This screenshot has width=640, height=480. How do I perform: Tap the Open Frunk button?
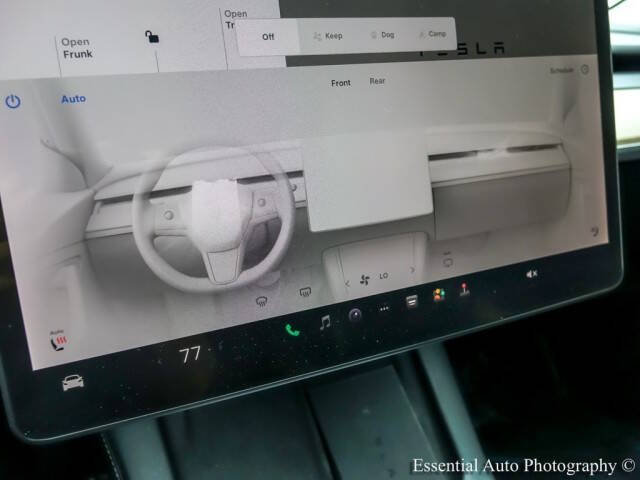(77, 48)
